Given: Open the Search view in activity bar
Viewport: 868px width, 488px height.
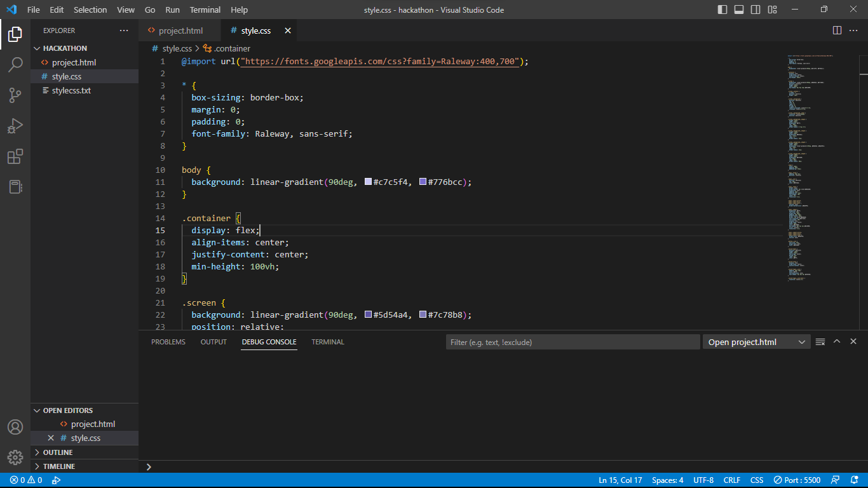Looking at the screenshot, I should coord(15,64).
